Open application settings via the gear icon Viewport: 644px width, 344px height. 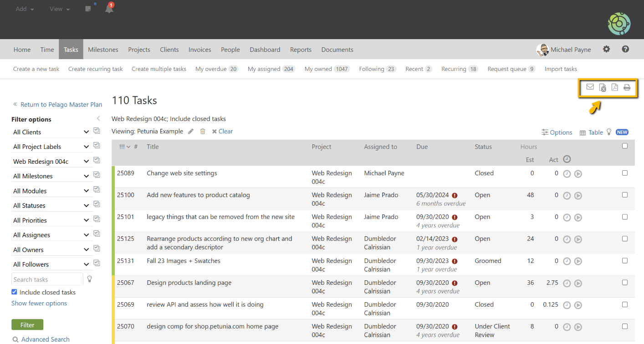click(606, 49)
